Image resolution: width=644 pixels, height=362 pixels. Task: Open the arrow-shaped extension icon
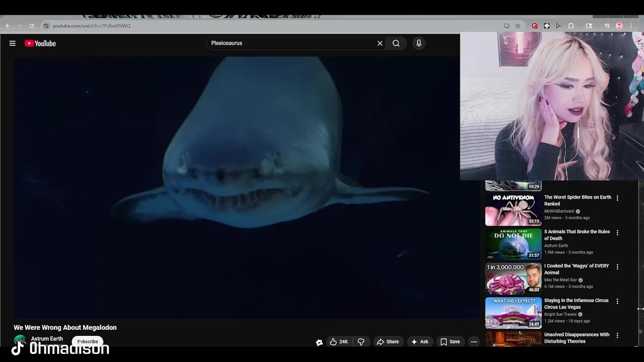(558, 26)
